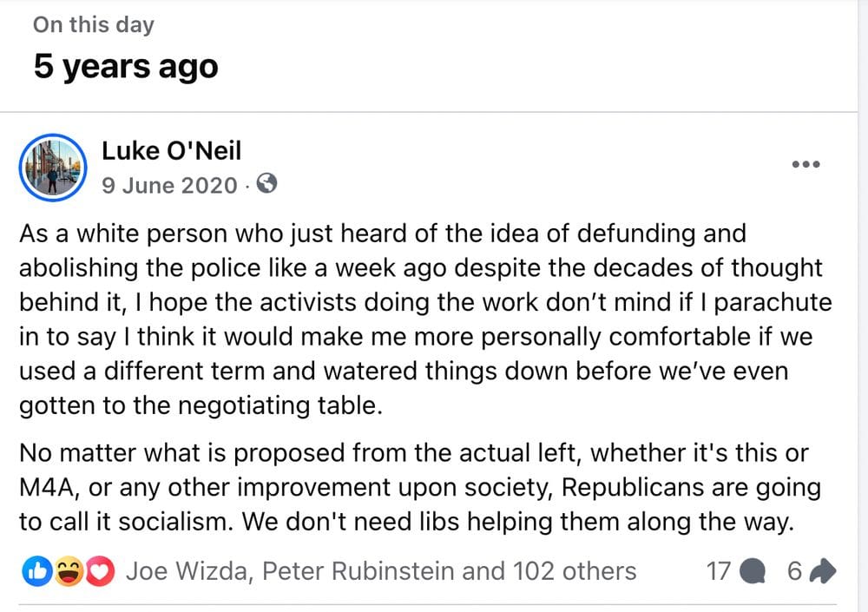Click the laughing haha reaction emoji
This screenshot has width=868, height=612.
[x=68, y=571]
